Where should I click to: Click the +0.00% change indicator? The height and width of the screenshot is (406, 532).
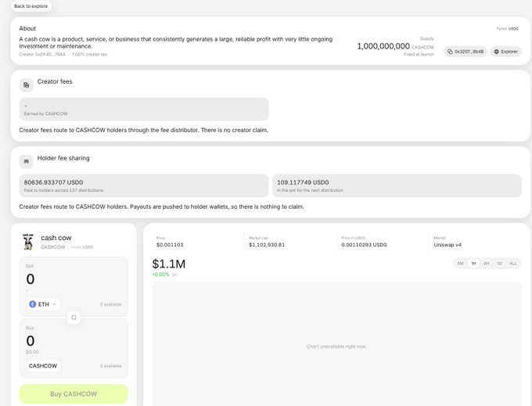[160, 275]
